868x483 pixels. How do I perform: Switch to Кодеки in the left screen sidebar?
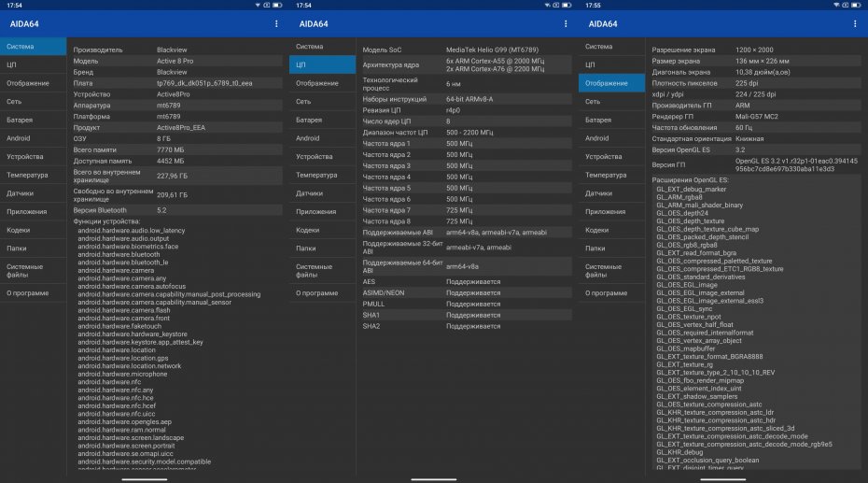coord(20,230)
